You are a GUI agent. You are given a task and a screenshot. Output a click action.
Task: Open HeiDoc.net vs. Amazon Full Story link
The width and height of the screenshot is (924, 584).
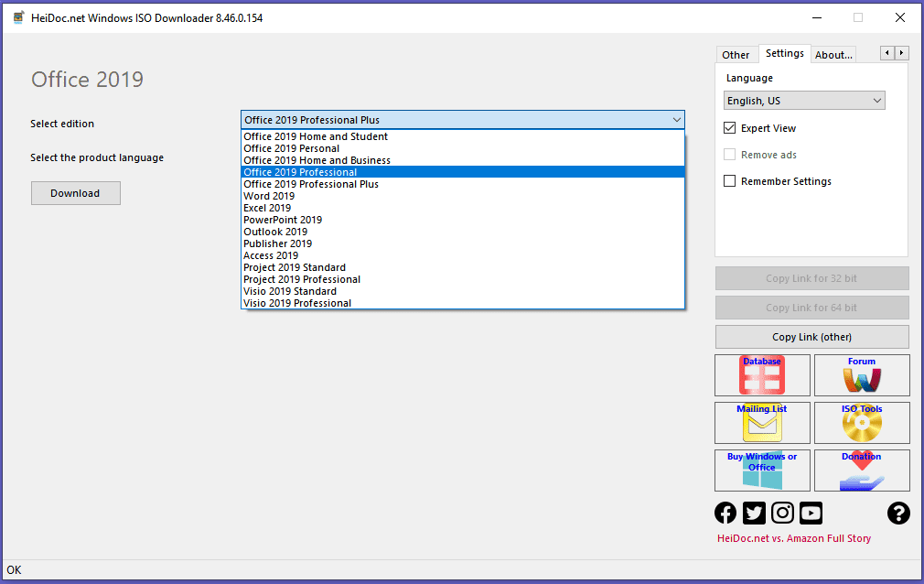coord(794,538)
